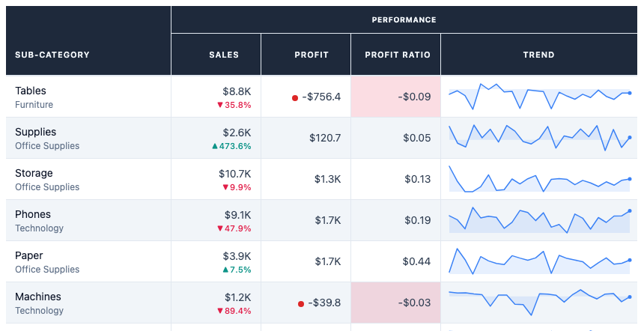Click the pink -$0.03 profit ratio cell
Screen dimensions: 644x331
396,303
